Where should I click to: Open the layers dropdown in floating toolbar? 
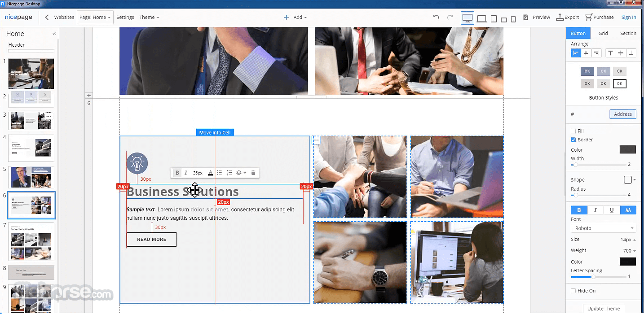click(x=241, y=173)
